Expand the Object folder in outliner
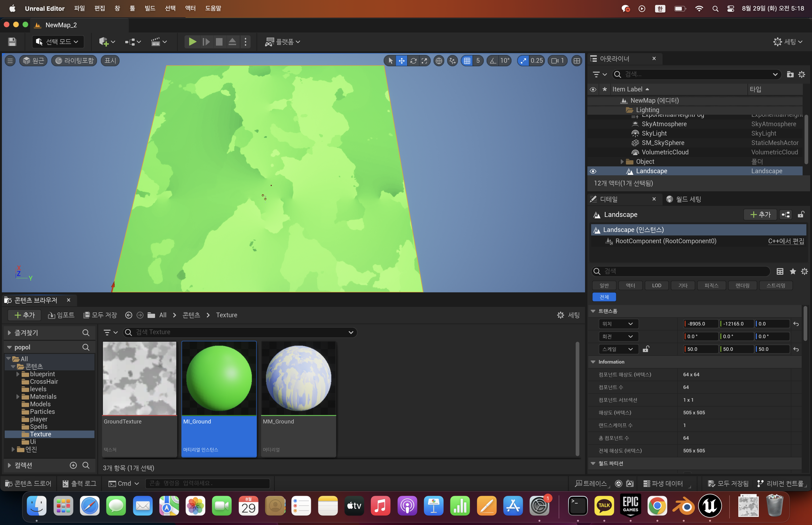This screenshot has height=525, width=812. (x=622, y=162)
